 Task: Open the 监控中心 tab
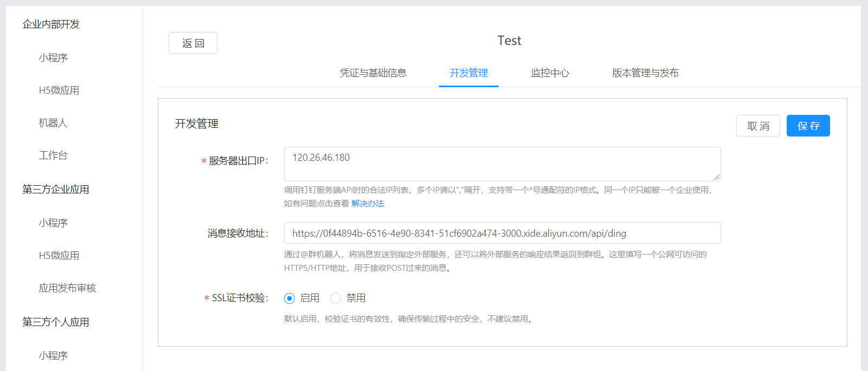pos(550,73)
